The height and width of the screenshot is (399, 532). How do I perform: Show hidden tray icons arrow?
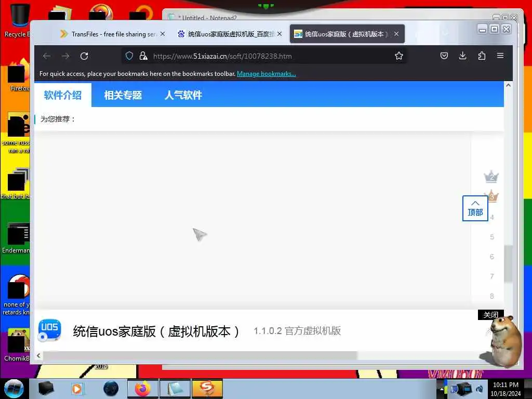[442, 389]
